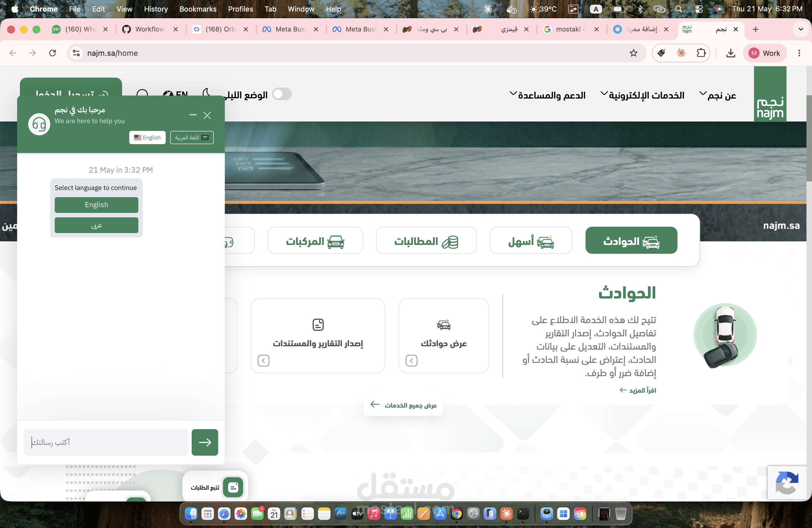Select the المطالبات service tab
The image size is (812, 528).
(x=426, y=241)
